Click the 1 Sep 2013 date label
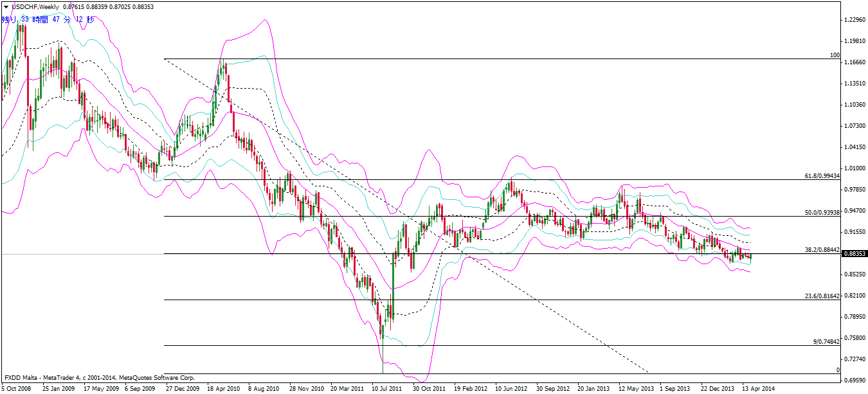 (x=676, y=389)
